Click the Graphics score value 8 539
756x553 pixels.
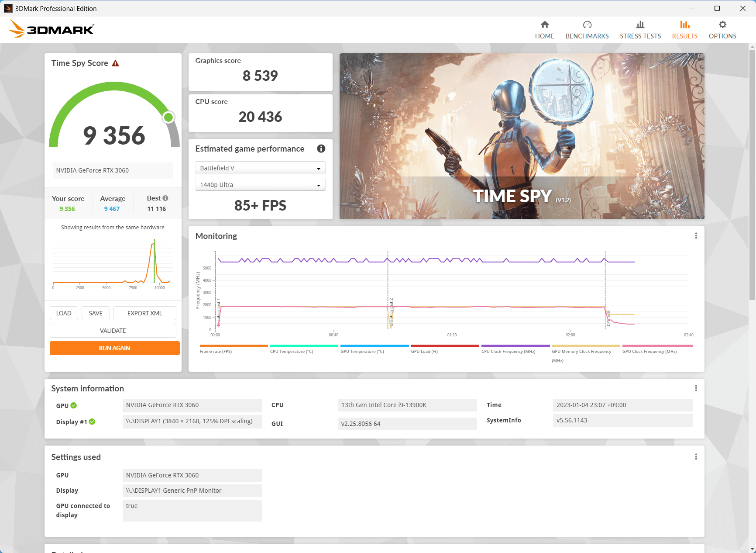[260, 76]
